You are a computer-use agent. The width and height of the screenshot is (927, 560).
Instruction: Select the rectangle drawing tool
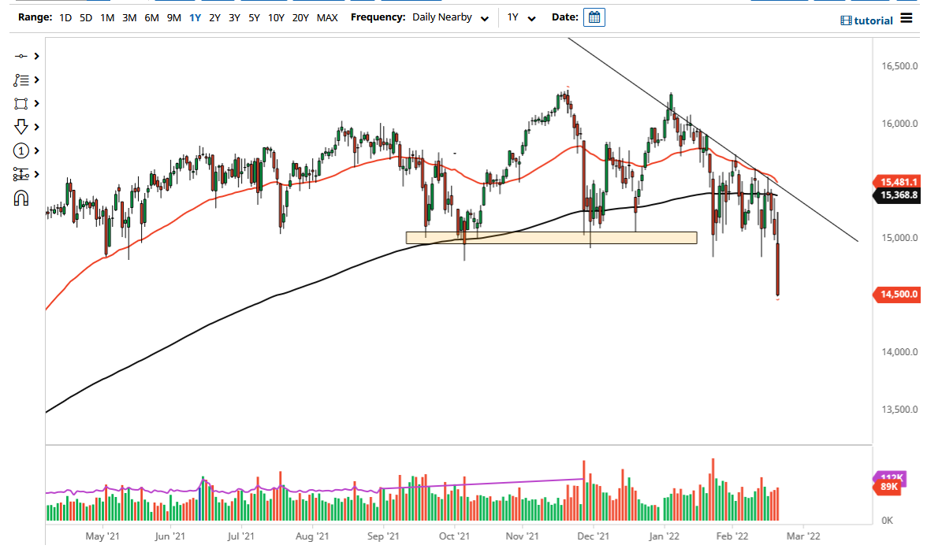pos(20,103)
